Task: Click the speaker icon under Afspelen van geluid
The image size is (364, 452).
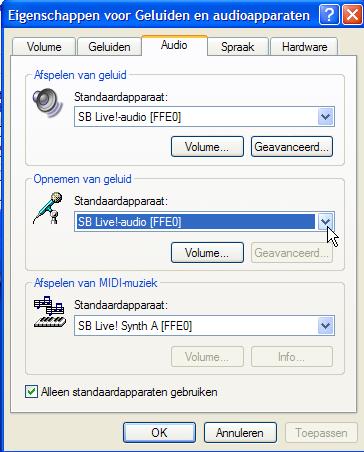Action: pyautogui.click(x=48, y=103)
